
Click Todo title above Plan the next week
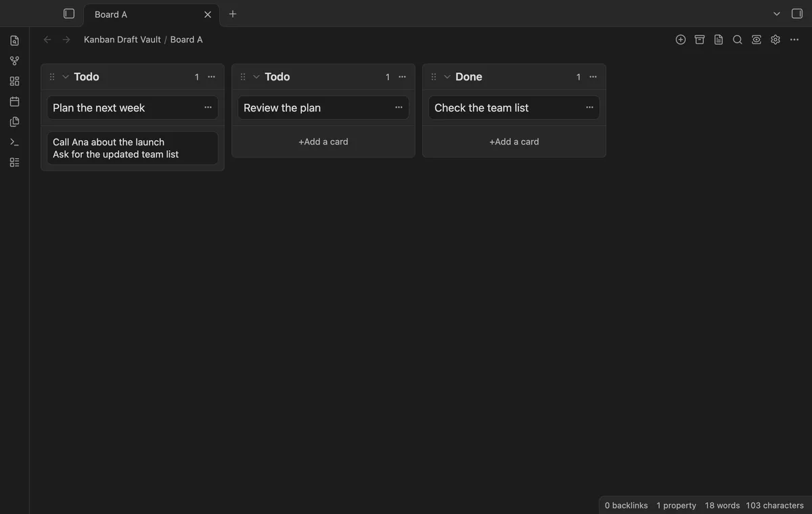87,77
